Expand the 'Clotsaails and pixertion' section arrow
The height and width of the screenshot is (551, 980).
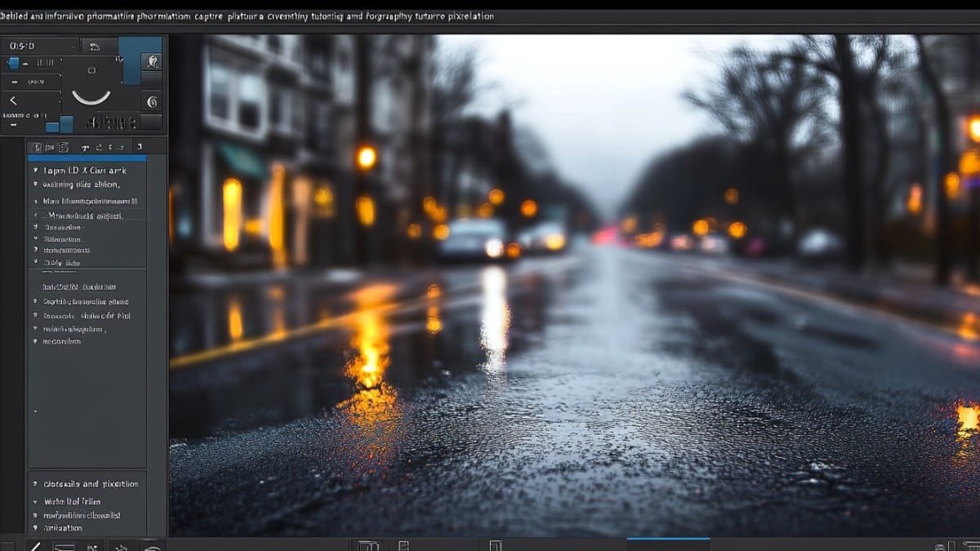[x=35, y=484]
